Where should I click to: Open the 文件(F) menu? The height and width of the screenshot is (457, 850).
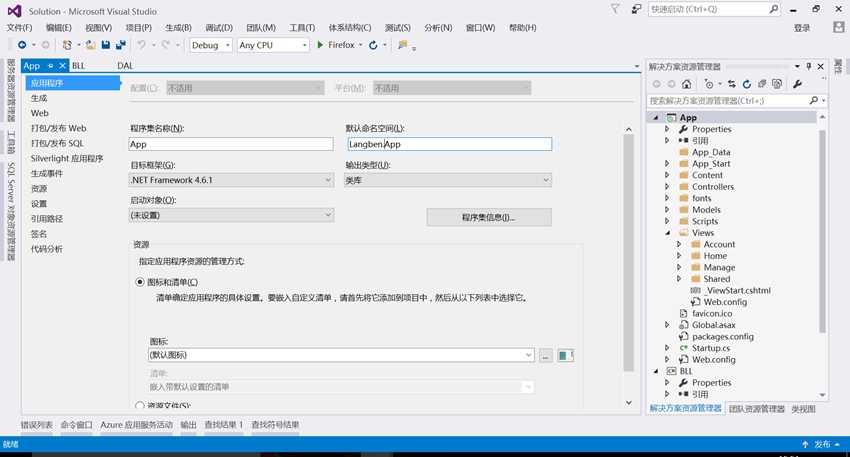[x=20, y=28]
